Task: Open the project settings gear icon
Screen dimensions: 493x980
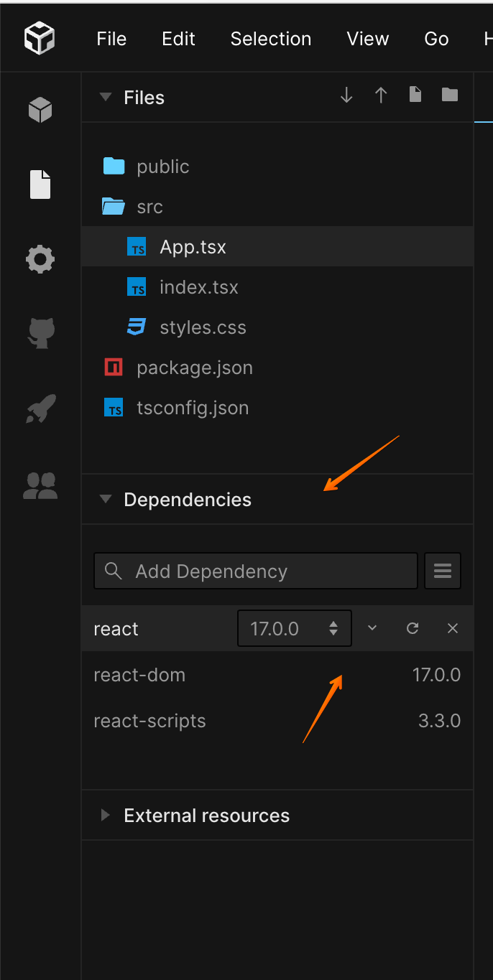Action: click(40, 259)
